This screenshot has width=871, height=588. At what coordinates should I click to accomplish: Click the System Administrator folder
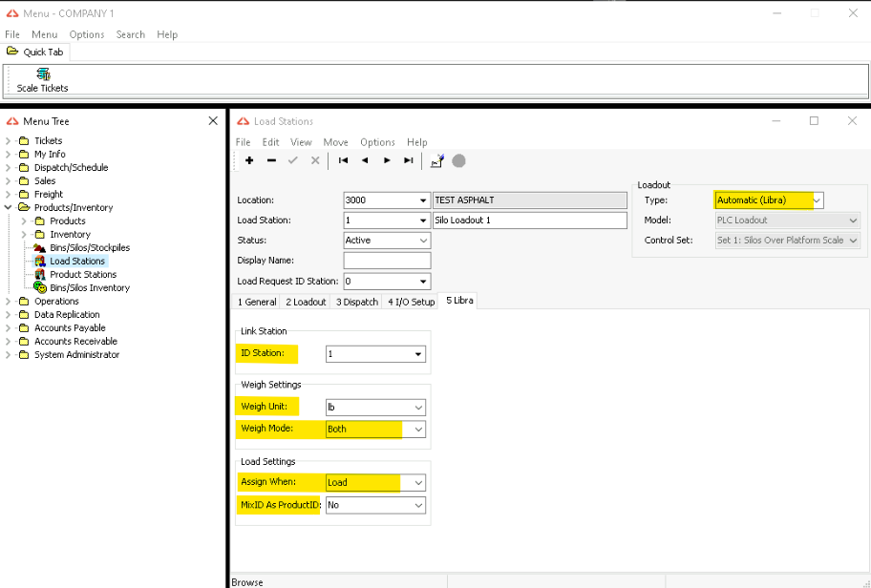(x=76, y=354)
